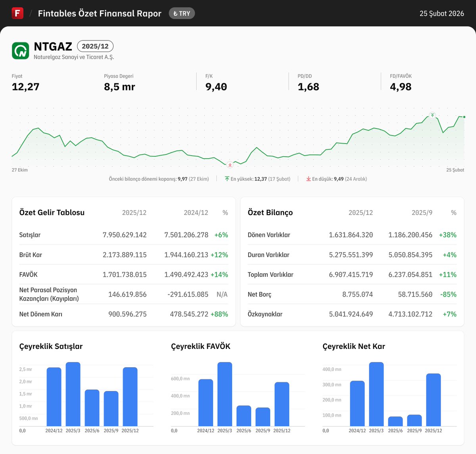Click the Satışlar row label
Image resolution: width=476 pixels, height=454 pixels.
[x=30, y=235]
